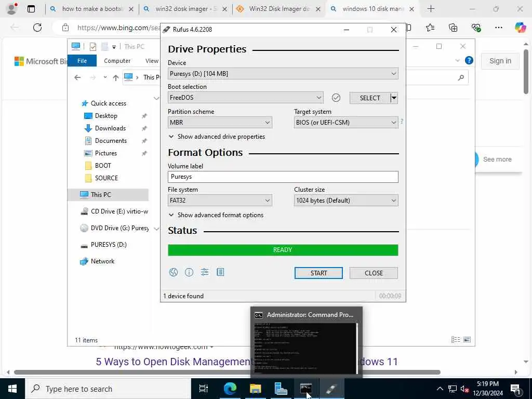Expand Show advanced format options
Image resolution: width=532 pixels, height=399 pixels.
tap(216, 215)
